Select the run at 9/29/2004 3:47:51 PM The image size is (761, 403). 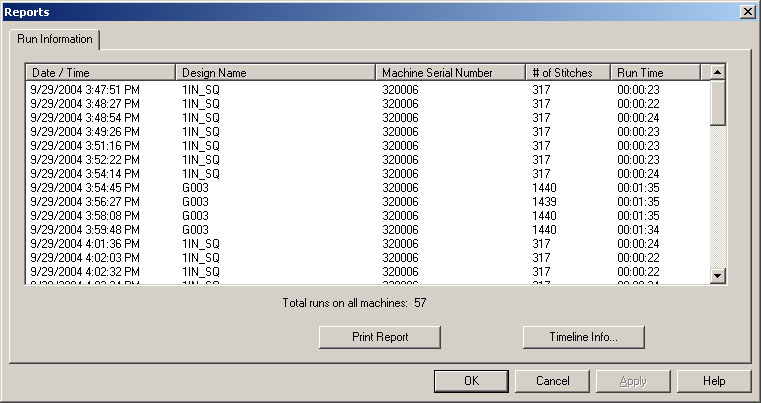tap(367, 90)
